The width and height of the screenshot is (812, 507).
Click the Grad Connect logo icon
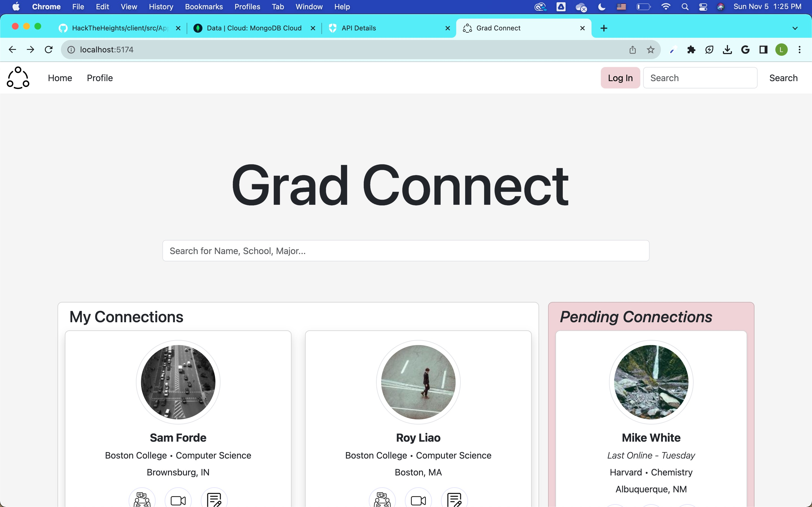(x=17, y=77)
